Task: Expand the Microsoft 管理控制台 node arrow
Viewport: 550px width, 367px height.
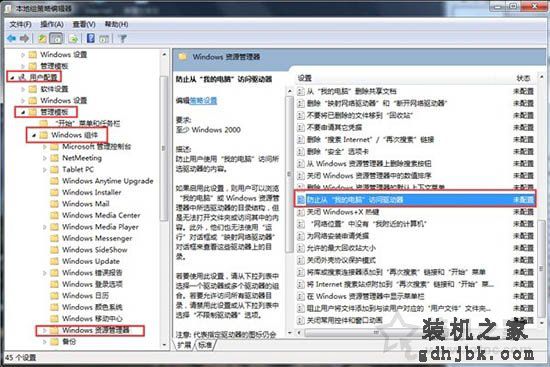Action: pyautogui.click(x=45, y=147)
